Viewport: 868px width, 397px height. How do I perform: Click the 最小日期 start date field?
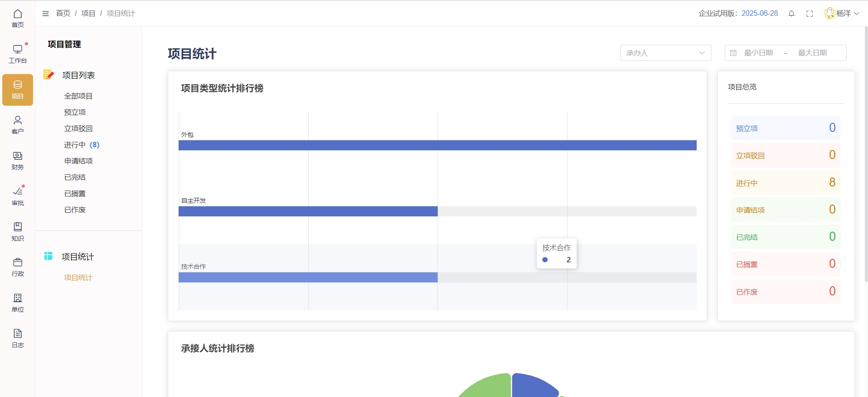(x=758, y=53)
